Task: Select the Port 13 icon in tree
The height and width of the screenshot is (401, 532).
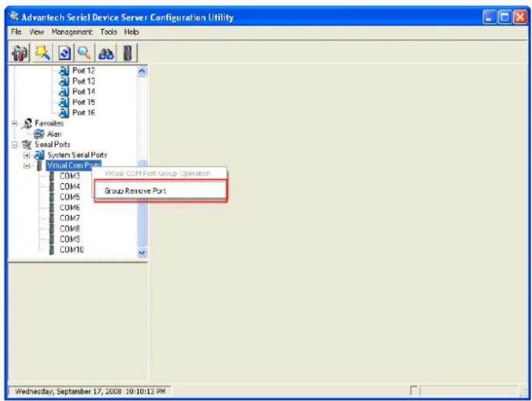Action: (x=64, y=81)
